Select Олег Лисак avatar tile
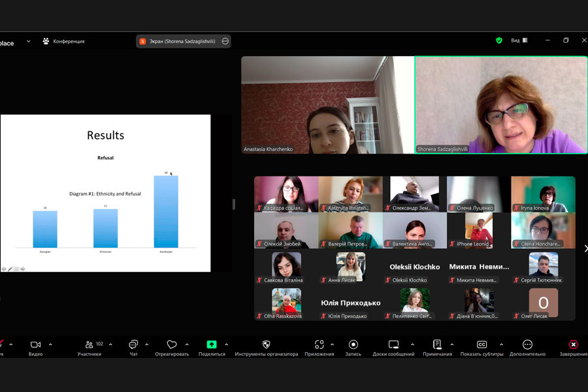The image size is (588, 392). (543, 302)
